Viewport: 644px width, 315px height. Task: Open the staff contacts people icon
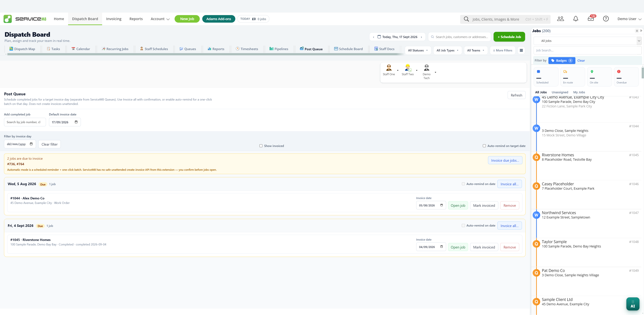[560, 19]
